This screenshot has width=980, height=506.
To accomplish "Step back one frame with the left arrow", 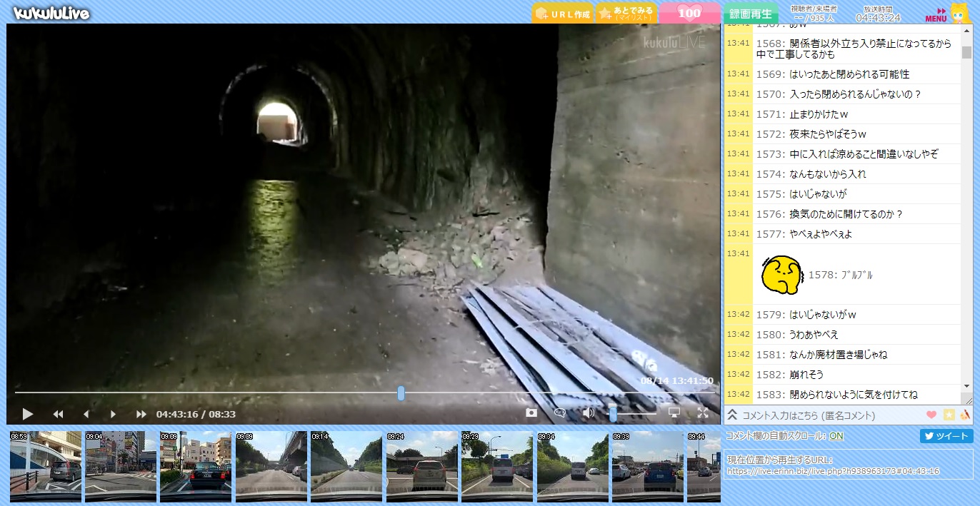I will pos(86,414).
